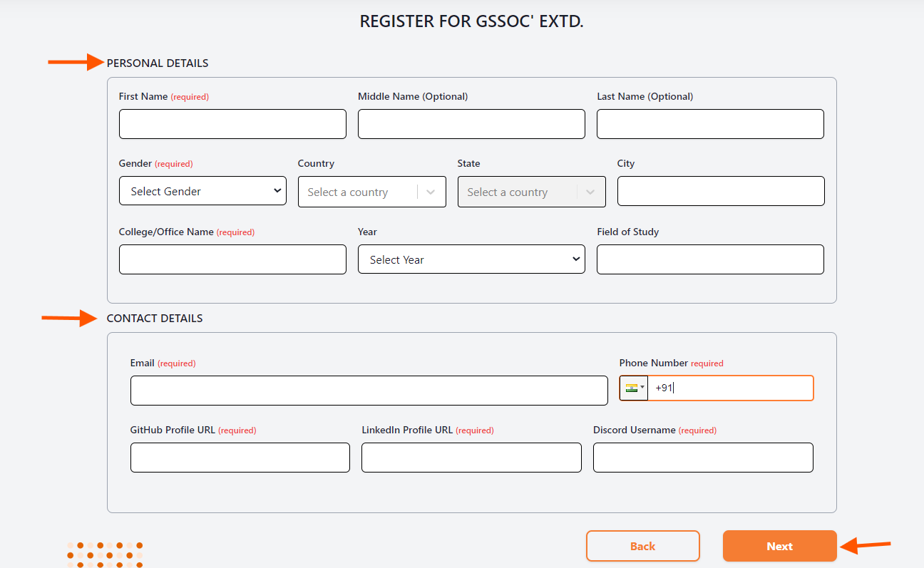924x568 pixels.
Task: Click the Next button
Action: [x=779, y=545]
